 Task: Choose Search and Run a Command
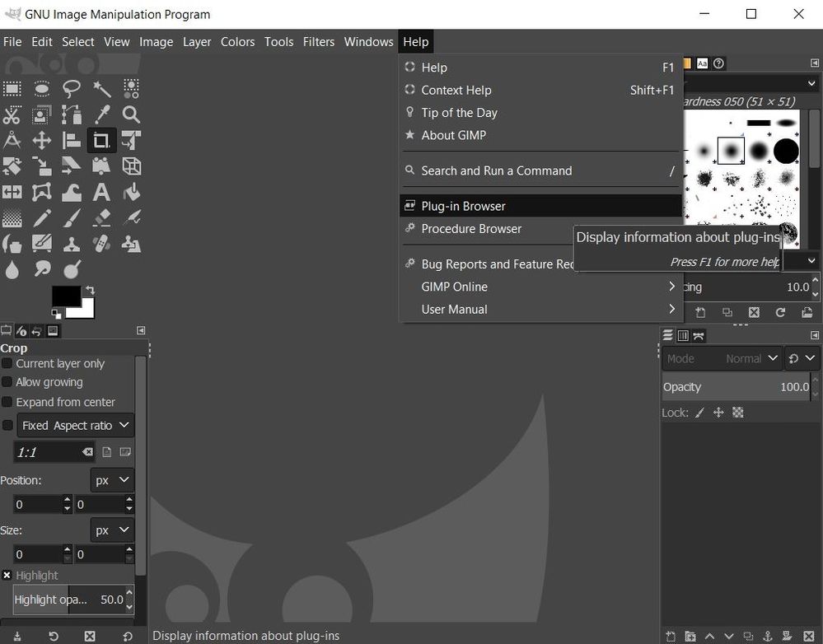pyautogui.click(x=541, y=170)
